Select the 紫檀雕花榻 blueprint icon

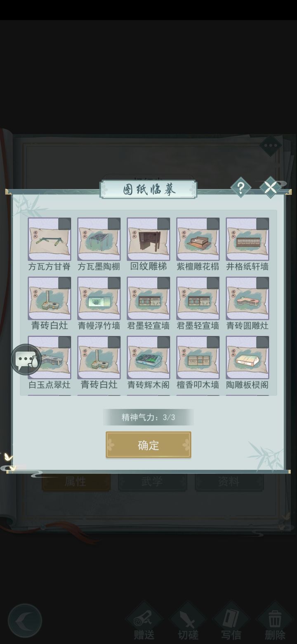pyautogui.click(x=198, y=239)
